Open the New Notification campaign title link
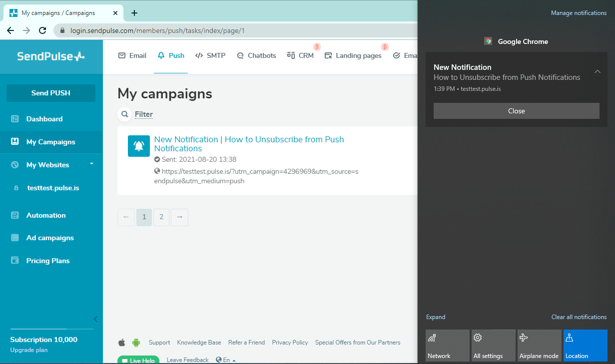 coord(249,144)
